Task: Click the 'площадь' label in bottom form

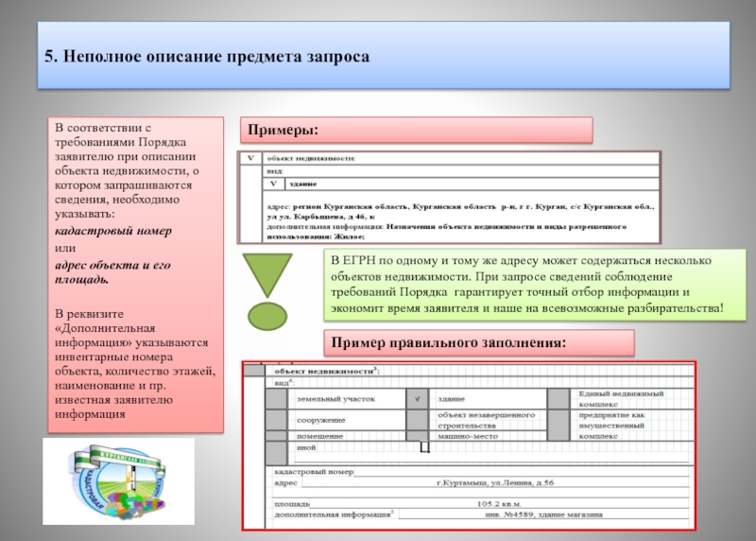Action: [x=292, y=504]
